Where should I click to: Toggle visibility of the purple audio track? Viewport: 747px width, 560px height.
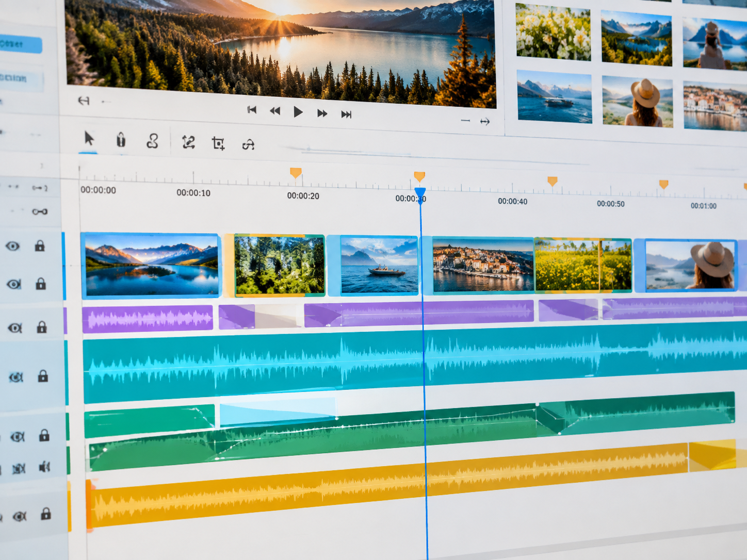15,328
